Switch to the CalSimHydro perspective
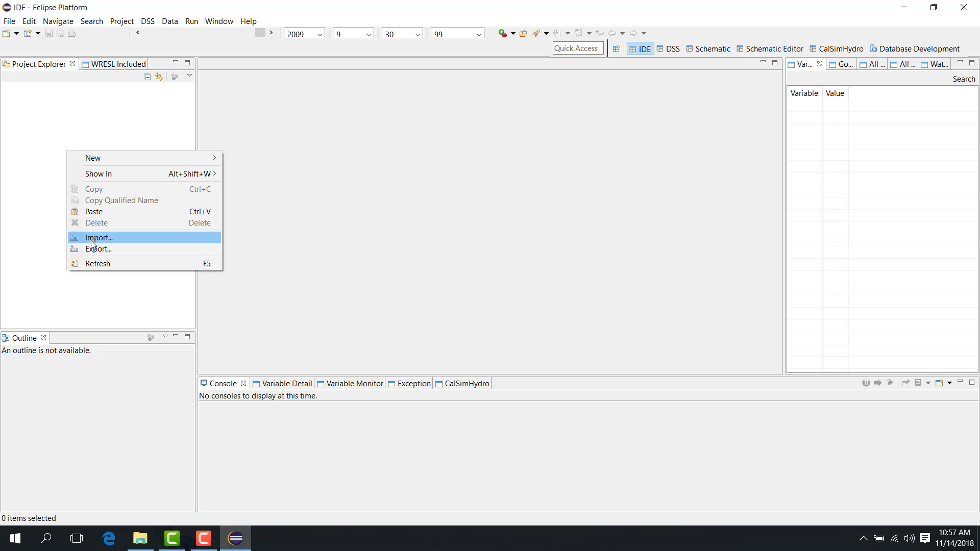The height and width of the screenshot is (551, 980). 837,49
